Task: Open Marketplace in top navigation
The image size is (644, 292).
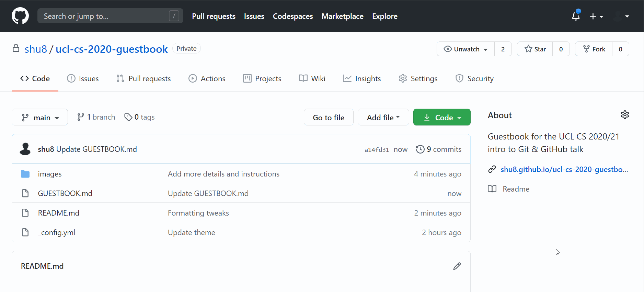Action: point(342,16)
